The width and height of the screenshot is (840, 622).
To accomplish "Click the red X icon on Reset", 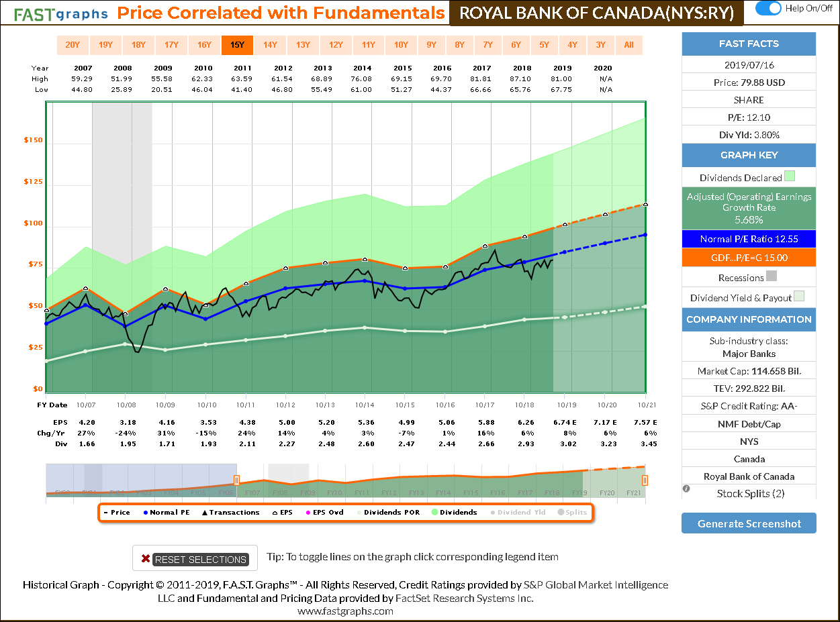I will (x=145, y=559).
